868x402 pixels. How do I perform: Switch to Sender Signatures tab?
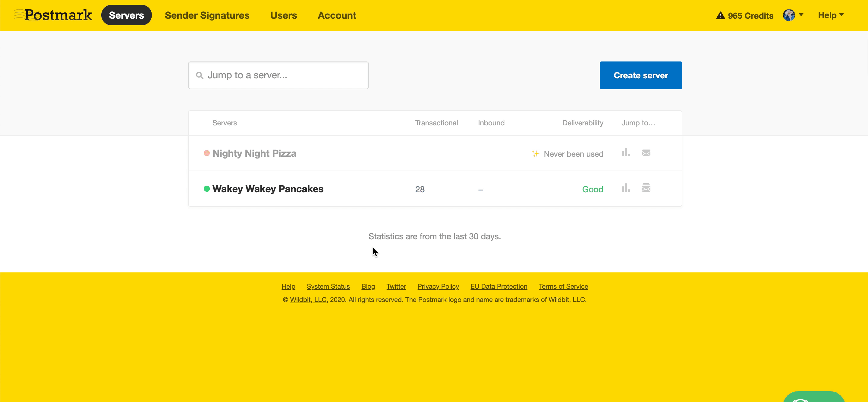point(207,15)
